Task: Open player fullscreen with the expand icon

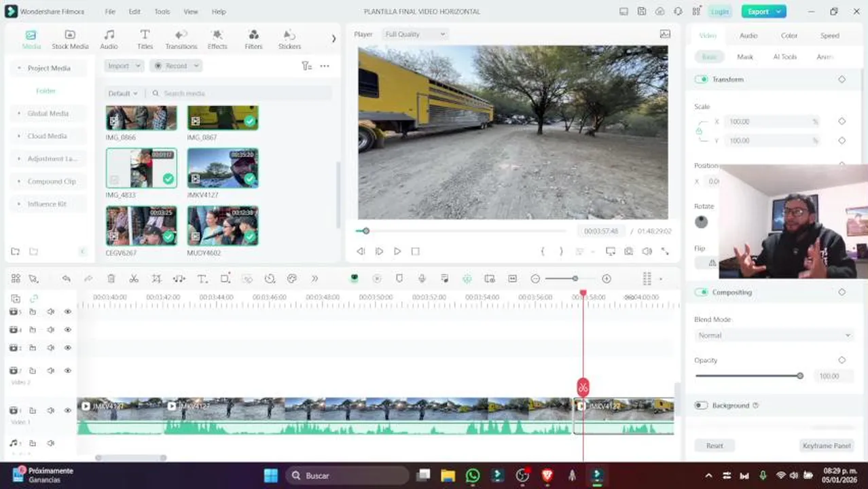Action: pos(665,251)
